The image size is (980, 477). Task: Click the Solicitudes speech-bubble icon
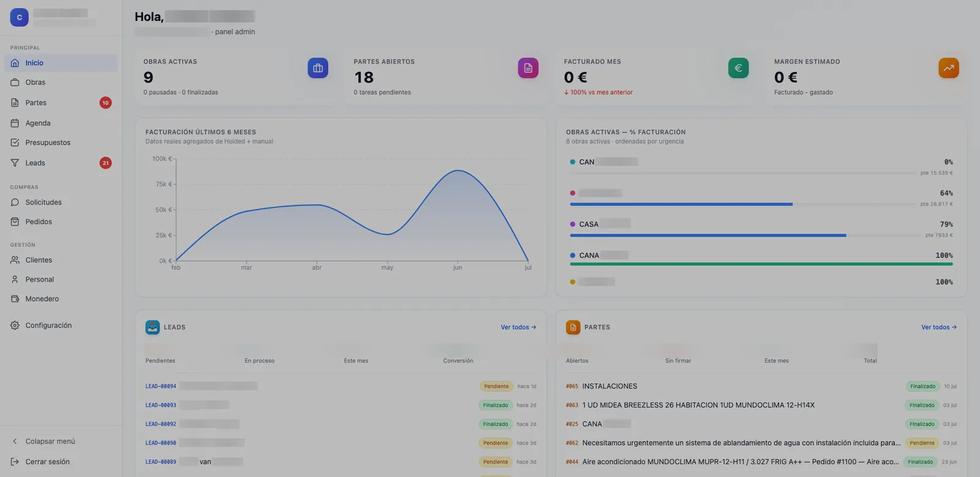[15, 202]
